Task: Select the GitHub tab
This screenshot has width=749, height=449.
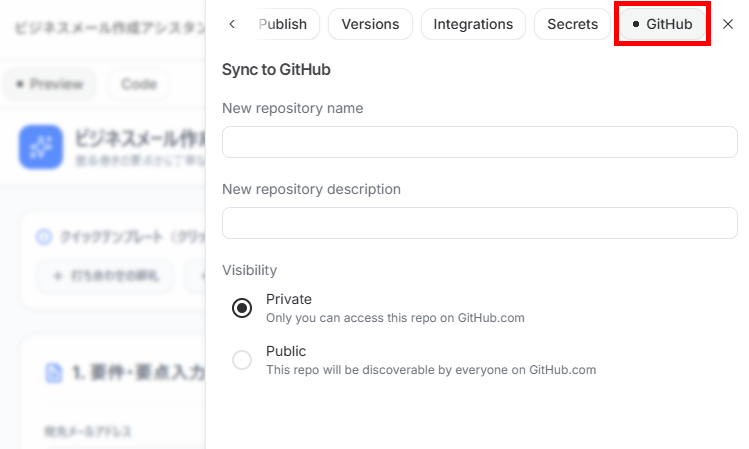Action: coord(662,24)
